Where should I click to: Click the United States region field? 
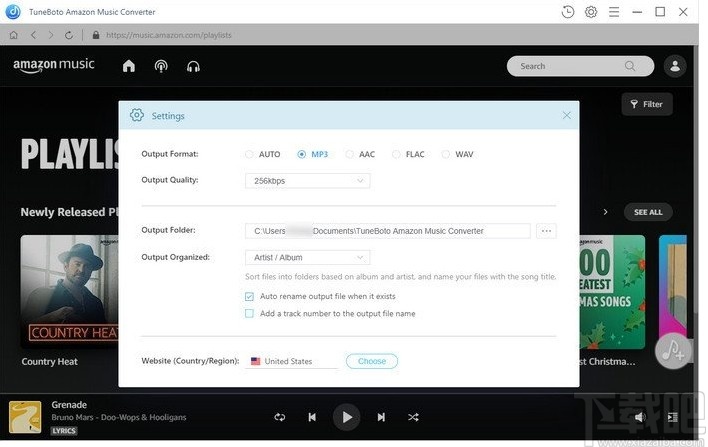click(x=291, y=361)
